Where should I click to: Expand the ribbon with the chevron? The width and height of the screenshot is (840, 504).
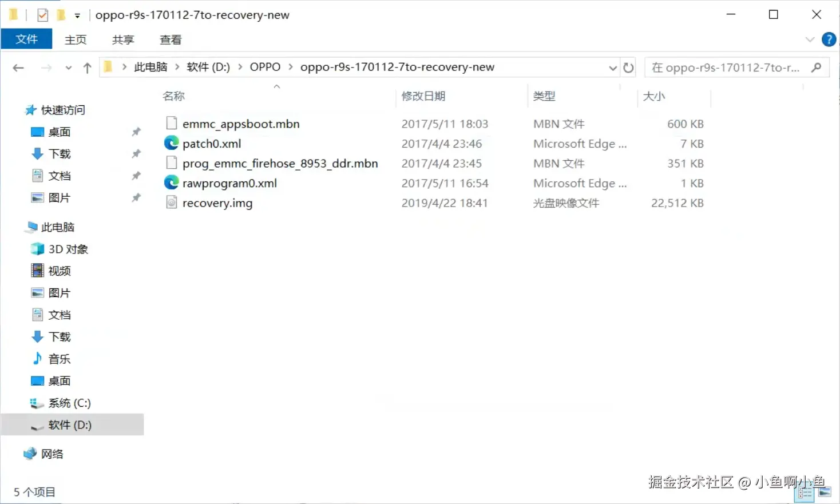[x=810, y=39]
